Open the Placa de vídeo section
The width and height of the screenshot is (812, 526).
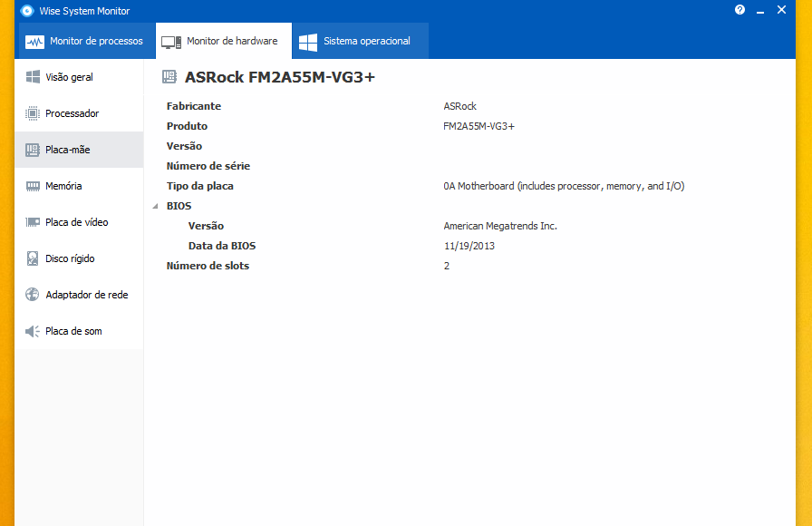pyautogui.click(x=79, y=222)
